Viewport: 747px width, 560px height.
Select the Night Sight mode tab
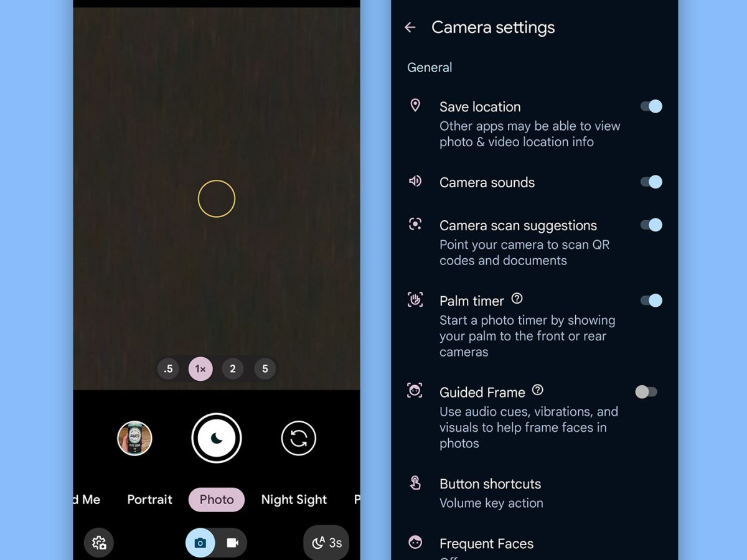pyautogui.click(x=294, y=500)
